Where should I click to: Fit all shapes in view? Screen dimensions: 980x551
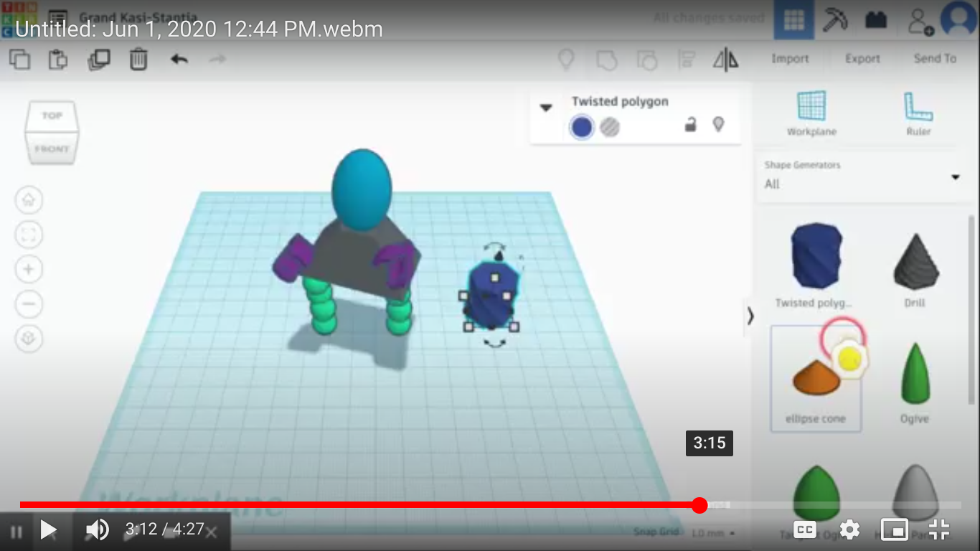(x=29, y=235)
